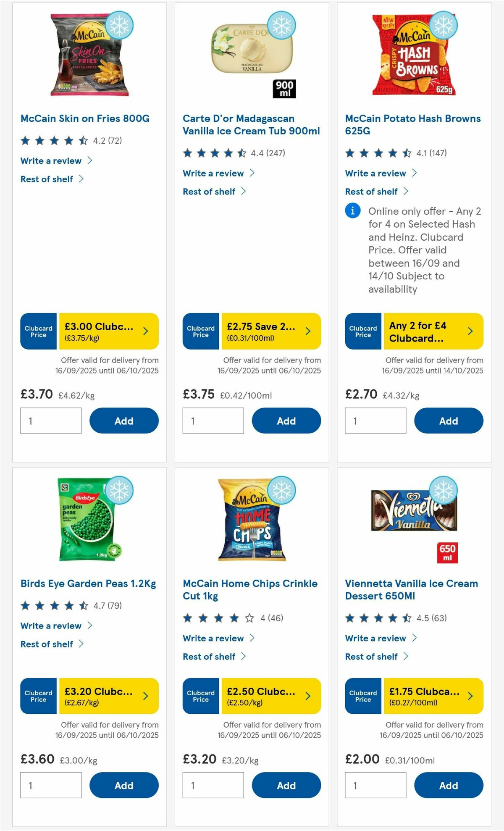Open the info icon for Hash Browns online offer
Image resolution: width=504 pixels, height=831 pixels.
[352, 211]
